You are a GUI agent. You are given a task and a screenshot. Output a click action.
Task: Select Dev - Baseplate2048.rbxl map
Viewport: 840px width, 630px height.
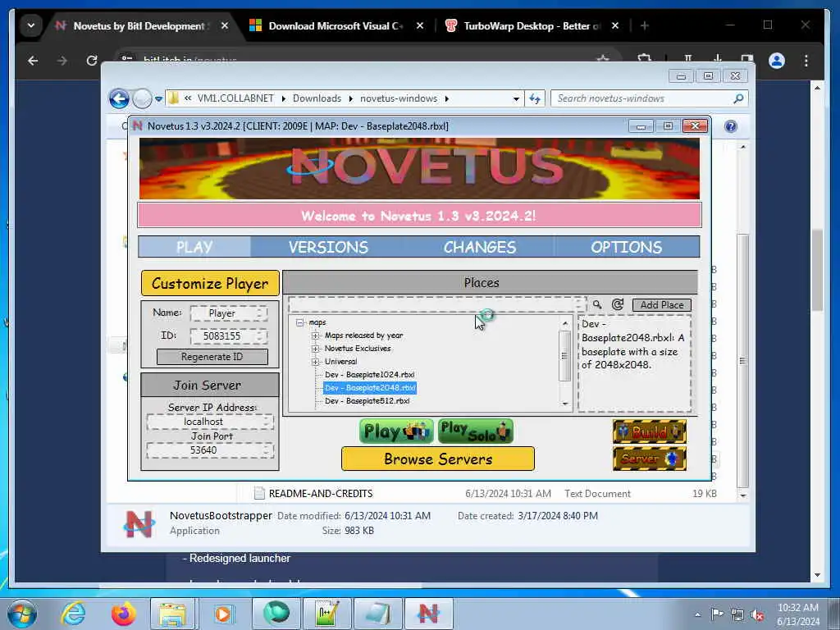370,388
